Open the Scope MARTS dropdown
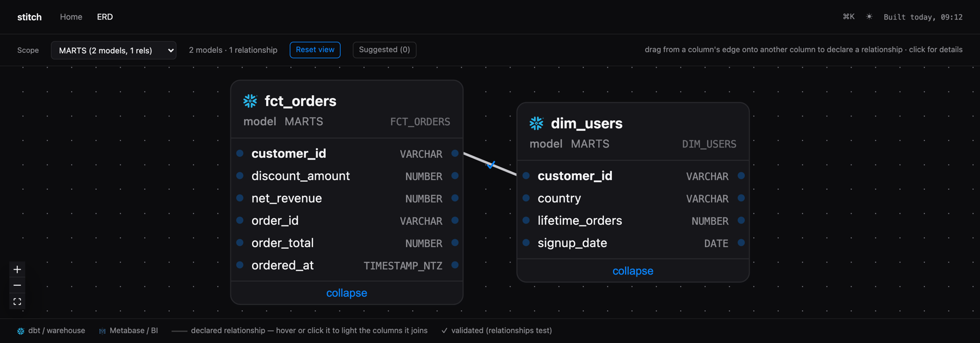The width and height of the screenshot is (980, 343). (114, 50)
